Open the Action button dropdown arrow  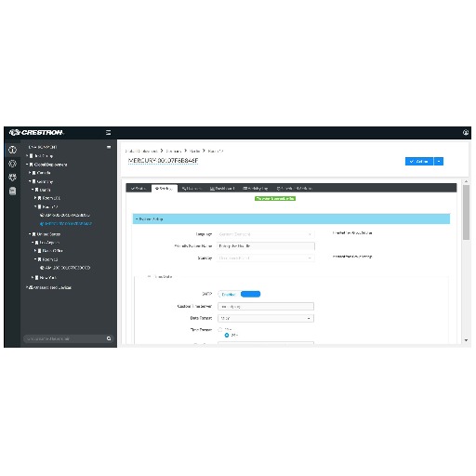[439, 162]
